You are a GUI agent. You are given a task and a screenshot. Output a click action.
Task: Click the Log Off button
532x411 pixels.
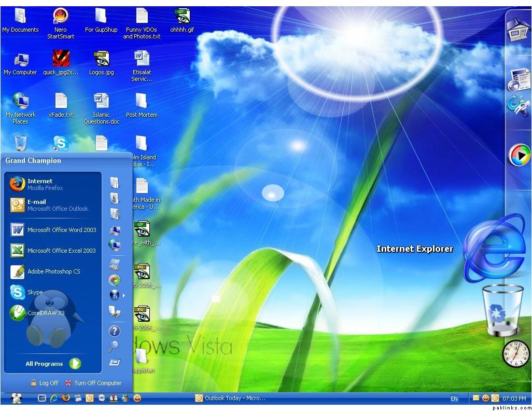[x=44, y=383]
